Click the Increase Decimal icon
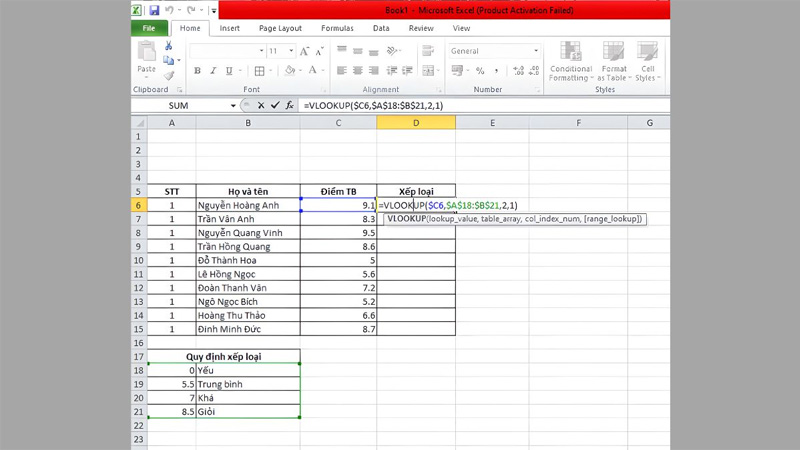Viewport: 800px width, 450px height. [518, 70]
